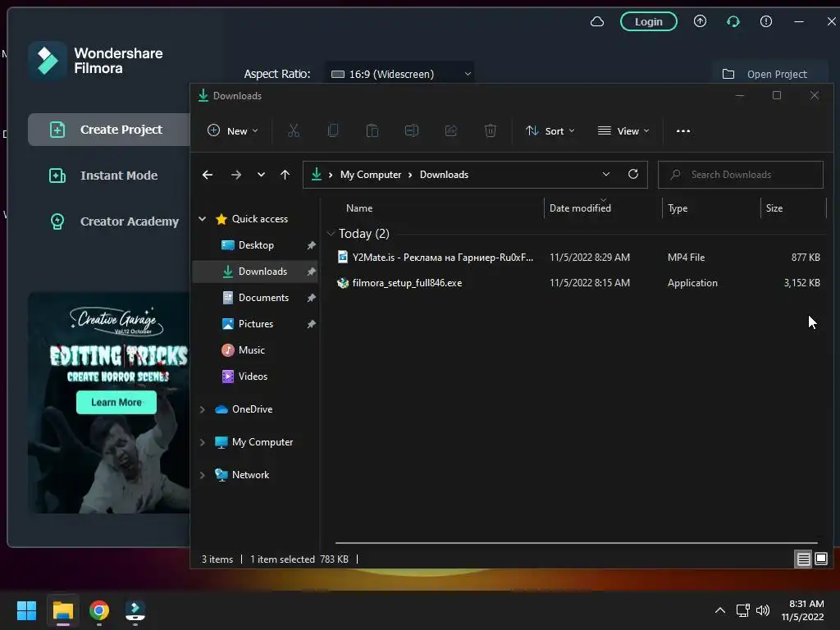Go forward with the right arrow button
Image resolution: width=840 pixels, height=630 pixels.
[x=235, y=175]
